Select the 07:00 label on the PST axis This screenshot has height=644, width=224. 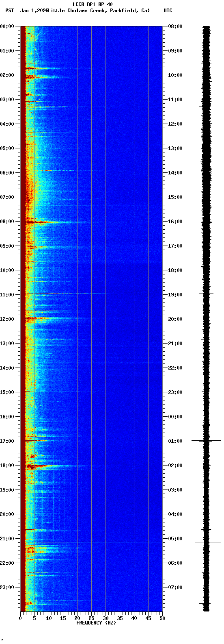pyautogui.click(x=7, y=197)
